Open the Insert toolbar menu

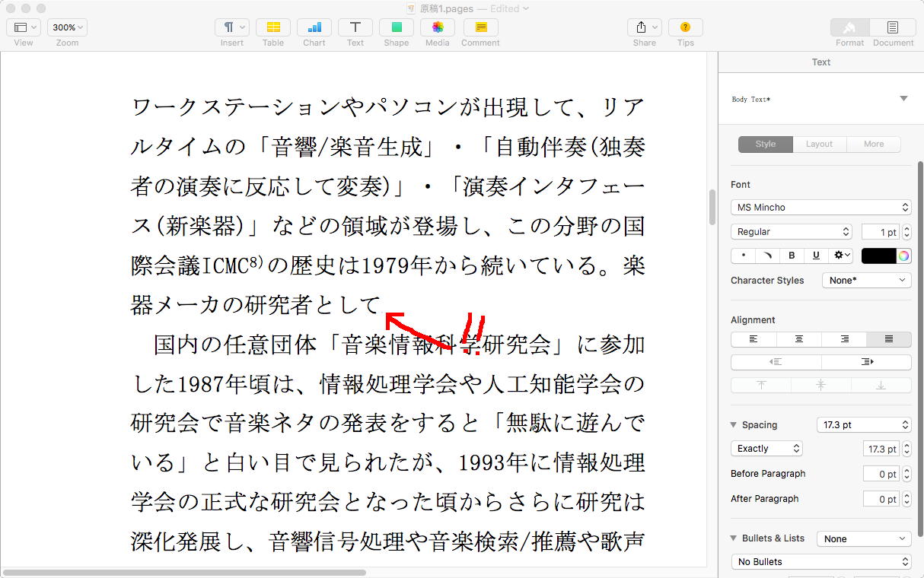231,27
